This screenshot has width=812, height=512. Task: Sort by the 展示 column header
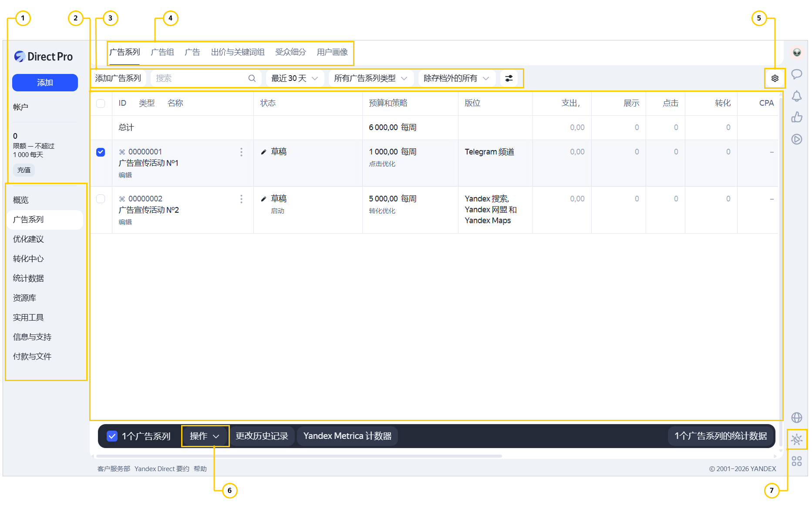[631, 103]
